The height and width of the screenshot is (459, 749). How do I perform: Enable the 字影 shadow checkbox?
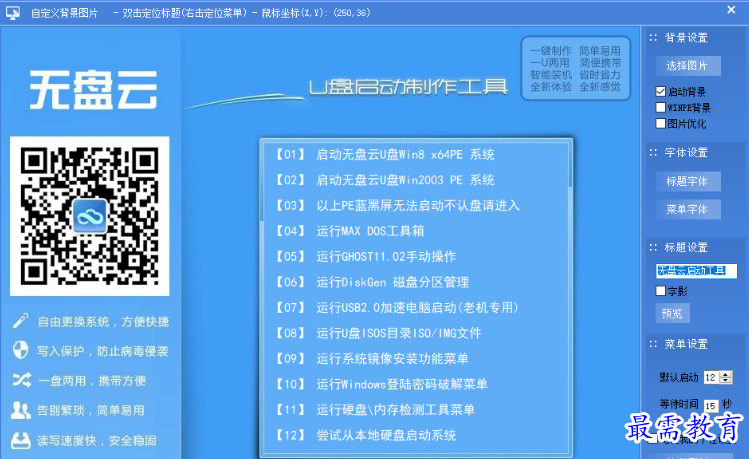point(661,290)
